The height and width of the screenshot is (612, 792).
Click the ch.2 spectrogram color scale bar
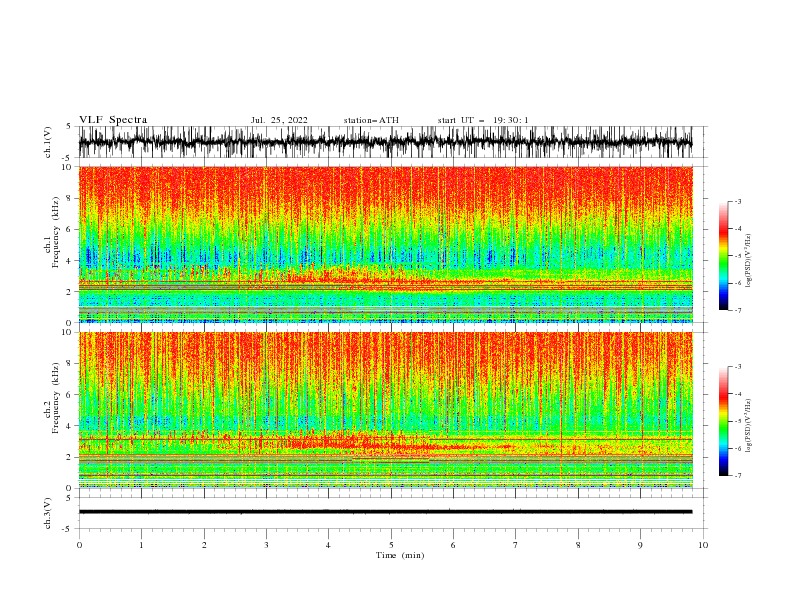pos(723,421)
